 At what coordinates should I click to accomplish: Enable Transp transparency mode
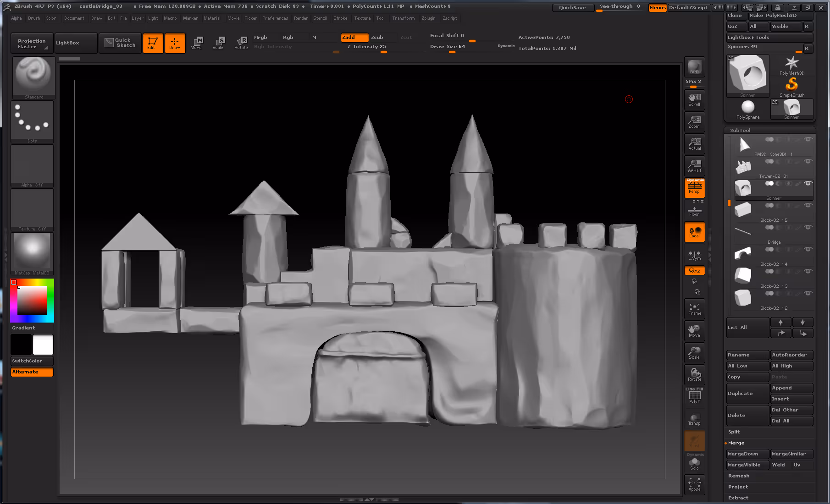(694, 419)
